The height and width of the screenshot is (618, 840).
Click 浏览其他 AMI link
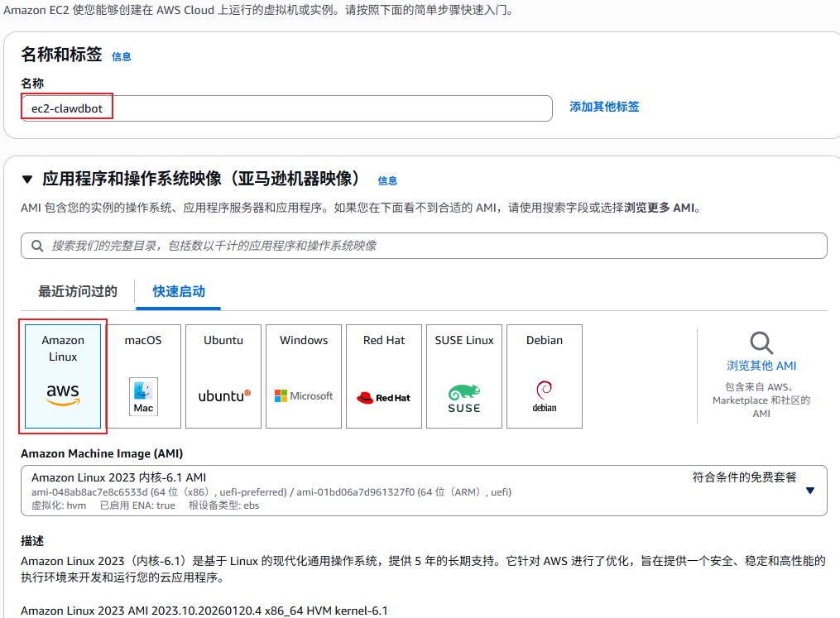(x=761, y=366)
